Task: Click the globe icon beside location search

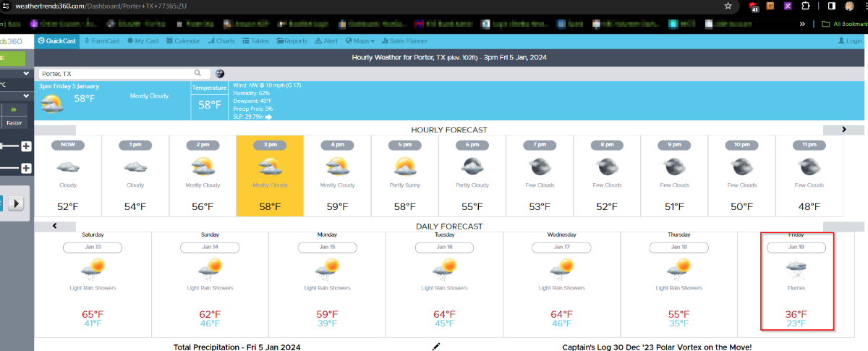Action: tap(220, 73)
